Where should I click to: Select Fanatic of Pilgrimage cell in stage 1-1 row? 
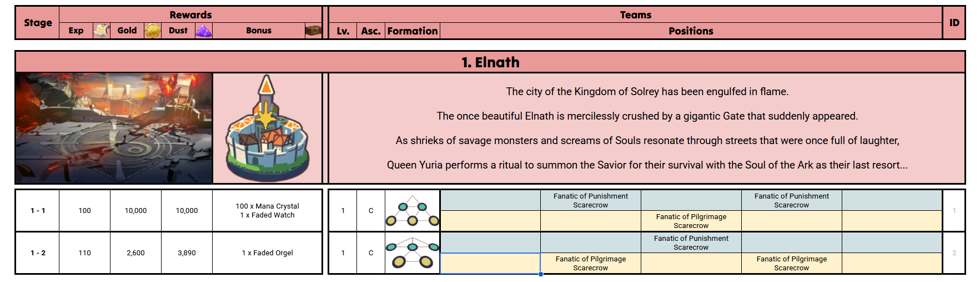click(x=691, y=221)
